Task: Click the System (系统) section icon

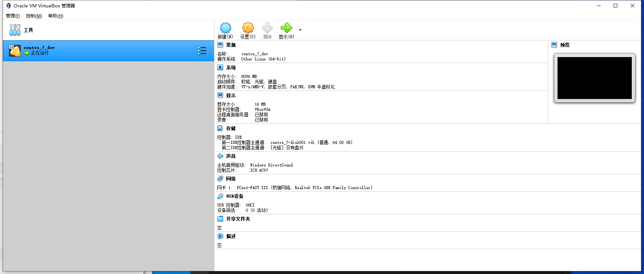Action: click(220, 67)
